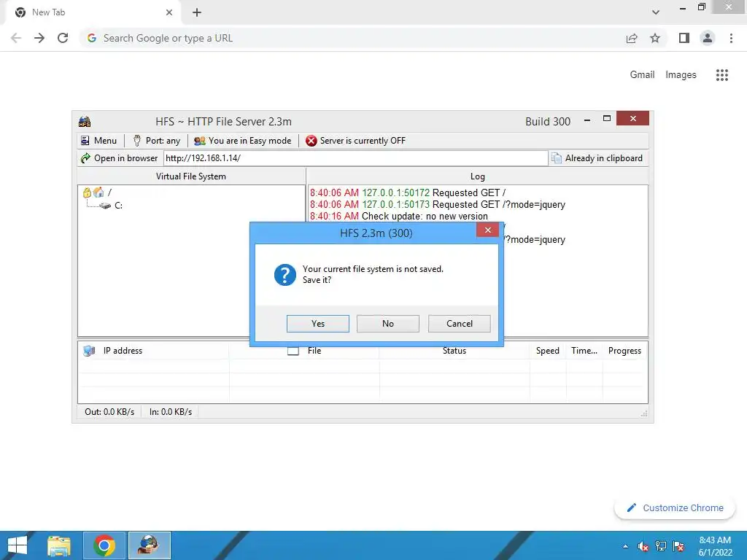The width and height of the screenshot is (747, 560).
Task: Select the New Tab tab
Action: [93, 13]
